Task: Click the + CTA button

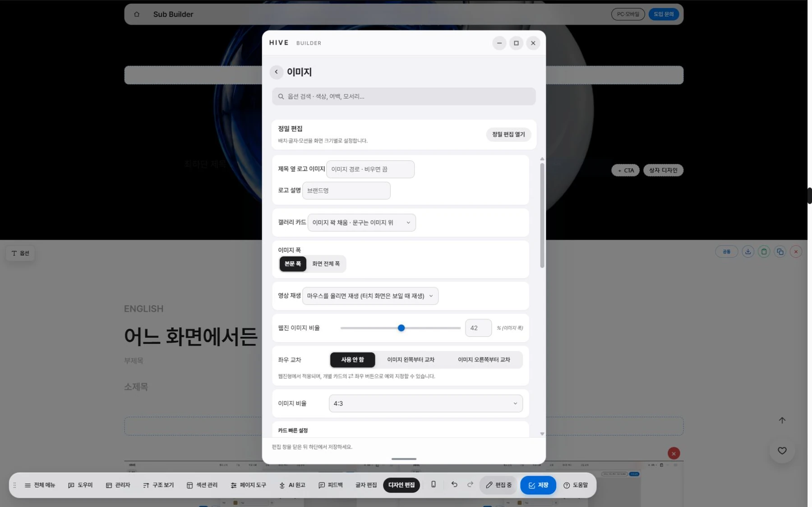Action: click(x=625, y=170)
